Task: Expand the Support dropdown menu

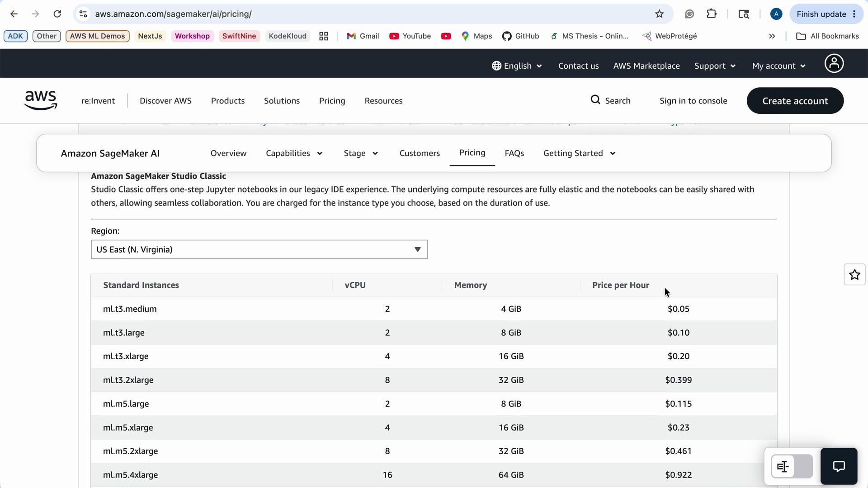Action: 715,66
